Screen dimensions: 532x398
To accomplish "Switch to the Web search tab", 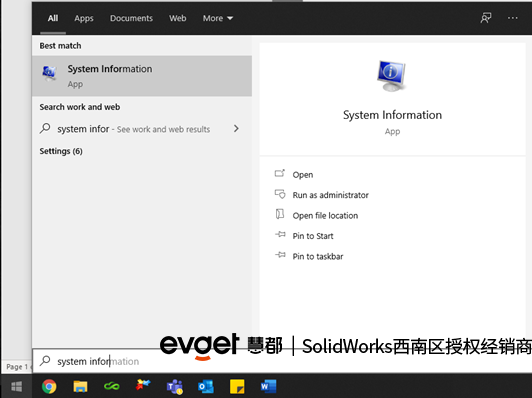I will (178, 18).
